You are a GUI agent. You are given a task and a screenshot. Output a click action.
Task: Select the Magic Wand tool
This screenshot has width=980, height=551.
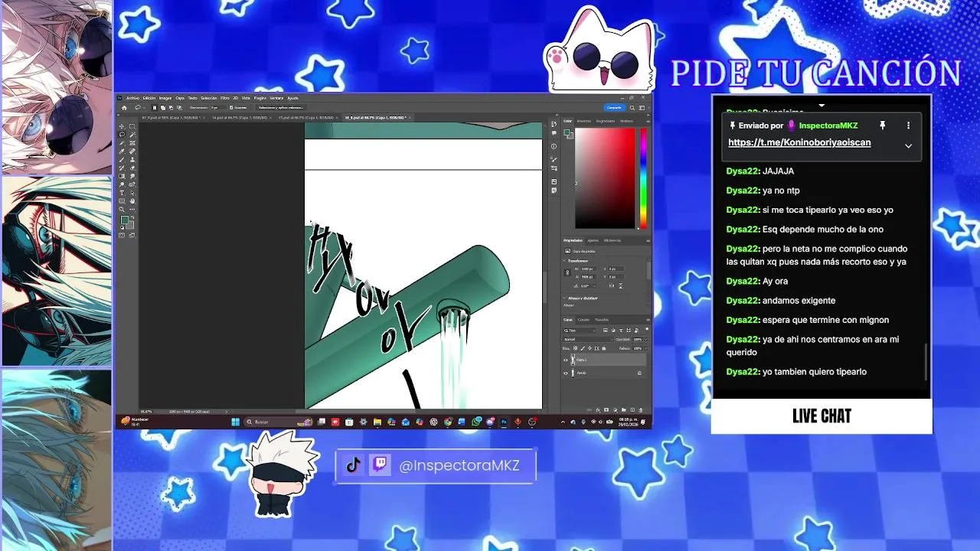[x=132, y=135]
